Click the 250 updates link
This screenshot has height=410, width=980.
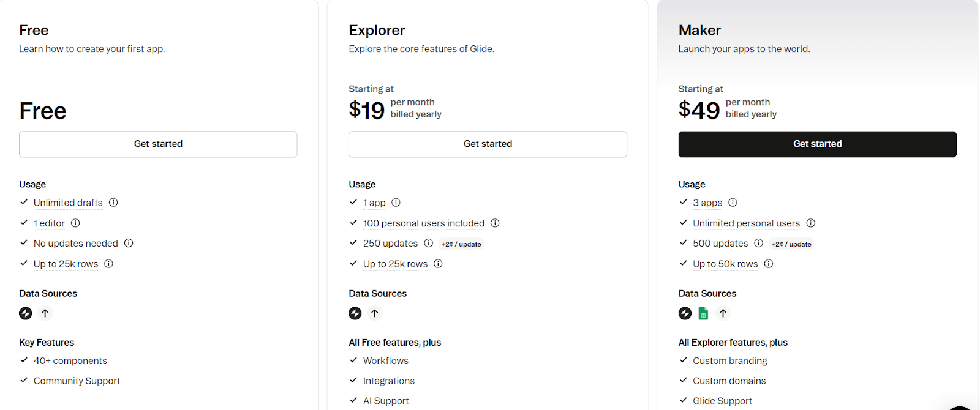(x=390, y=243)
